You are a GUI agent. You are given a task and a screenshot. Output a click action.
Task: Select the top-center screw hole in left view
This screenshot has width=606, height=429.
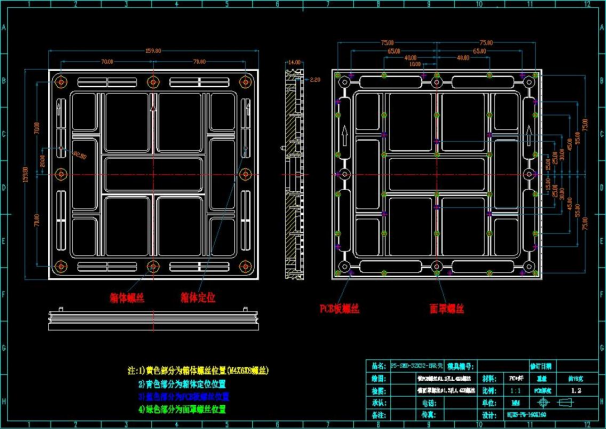(x=152, y=81)
